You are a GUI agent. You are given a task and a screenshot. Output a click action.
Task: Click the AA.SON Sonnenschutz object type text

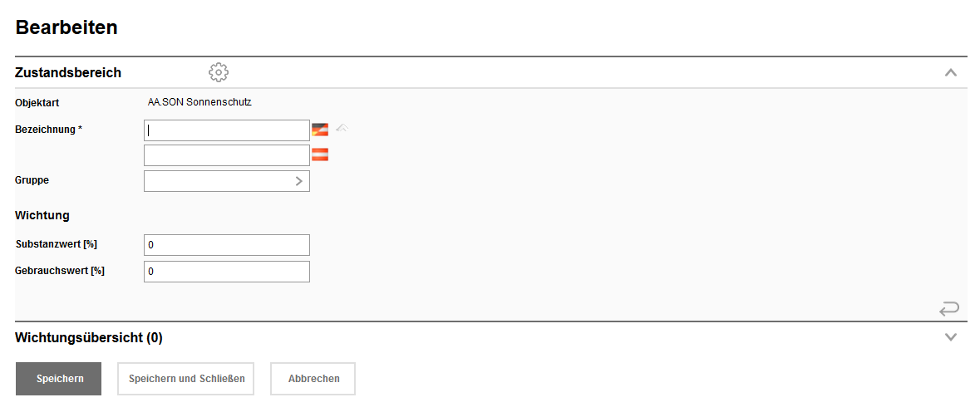pyautogui.click(x=199, y=103)
